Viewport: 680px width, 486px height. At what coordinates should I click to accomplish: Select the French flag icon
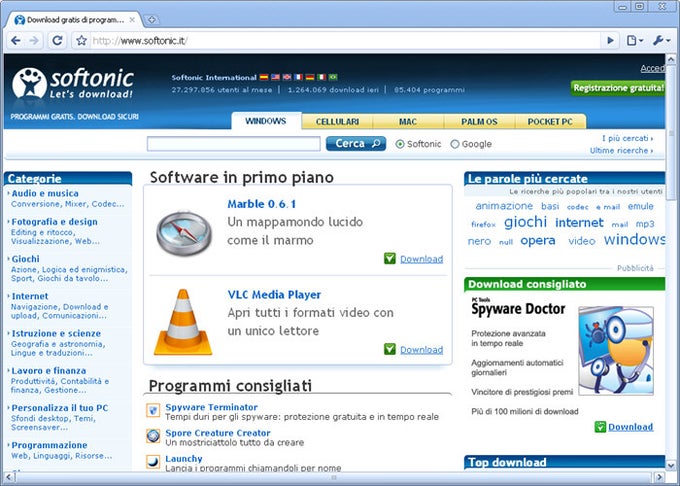pos(298,77)
